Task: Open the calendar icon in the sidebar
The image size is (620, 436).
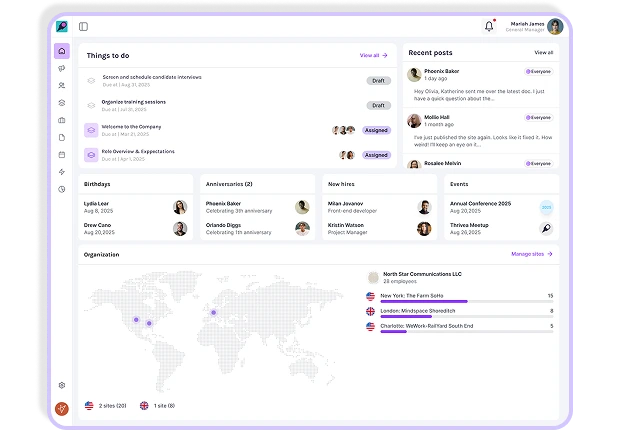Action: (x=62, y=154)
